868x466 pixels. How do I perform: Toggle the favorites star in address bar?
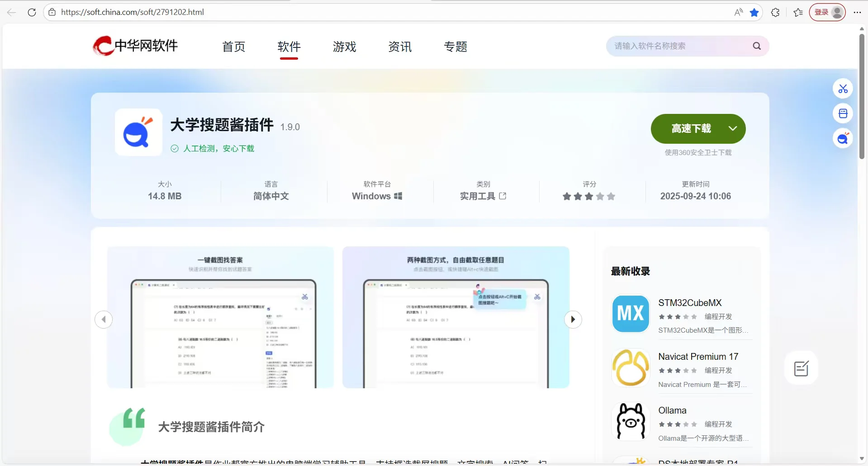click(754, 12)
